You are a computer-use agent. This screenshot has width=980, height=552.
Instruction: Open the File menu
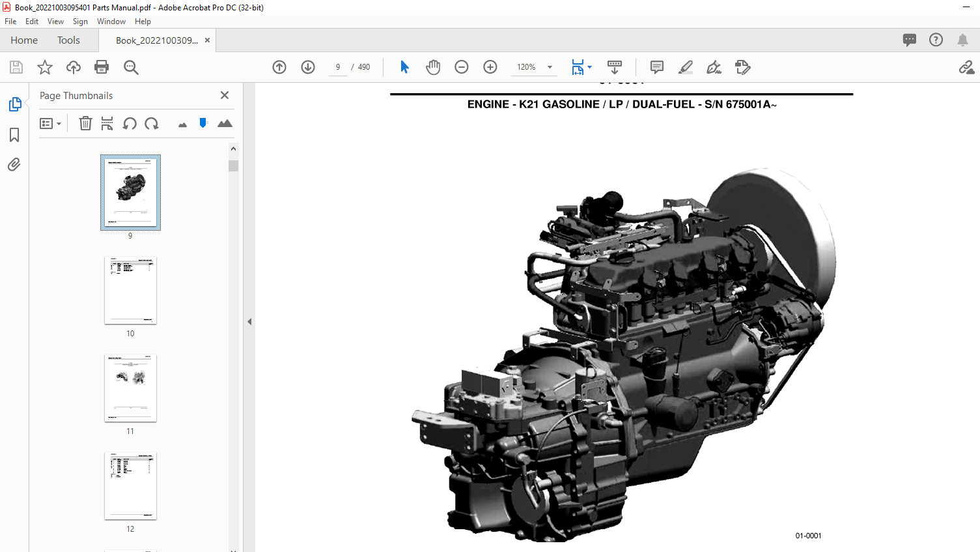click(10, 22)
